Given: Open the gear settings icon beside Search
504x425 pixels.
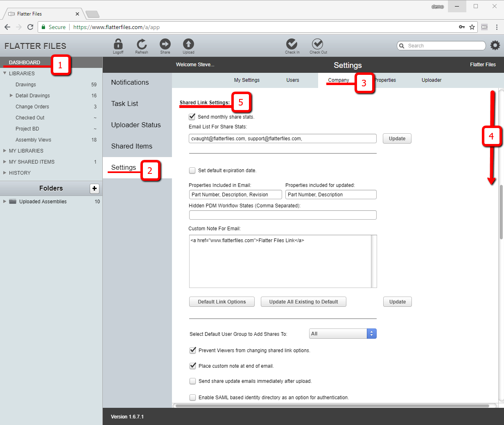Looking at the screenshot, I should [x=495, y=45].
